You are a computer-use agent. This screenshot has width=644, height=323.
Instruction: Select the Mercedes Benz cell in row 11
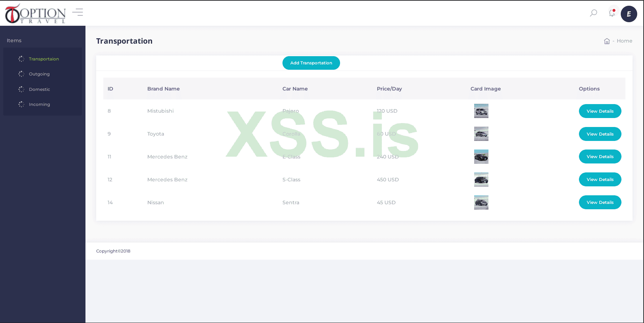coord(167,157)
